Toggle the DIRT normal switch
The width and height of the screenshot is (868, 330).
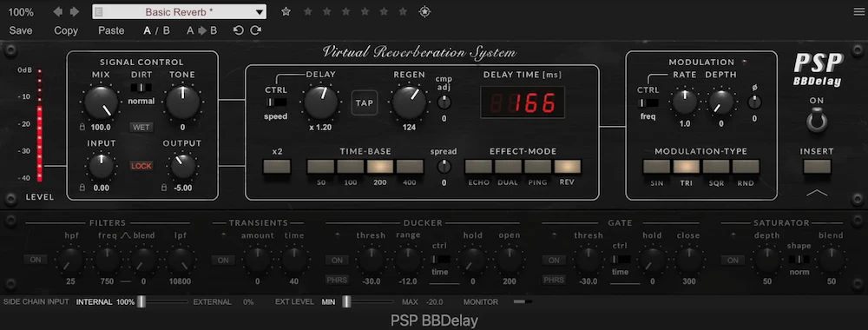pyautogui.click(x=141, y=88)
